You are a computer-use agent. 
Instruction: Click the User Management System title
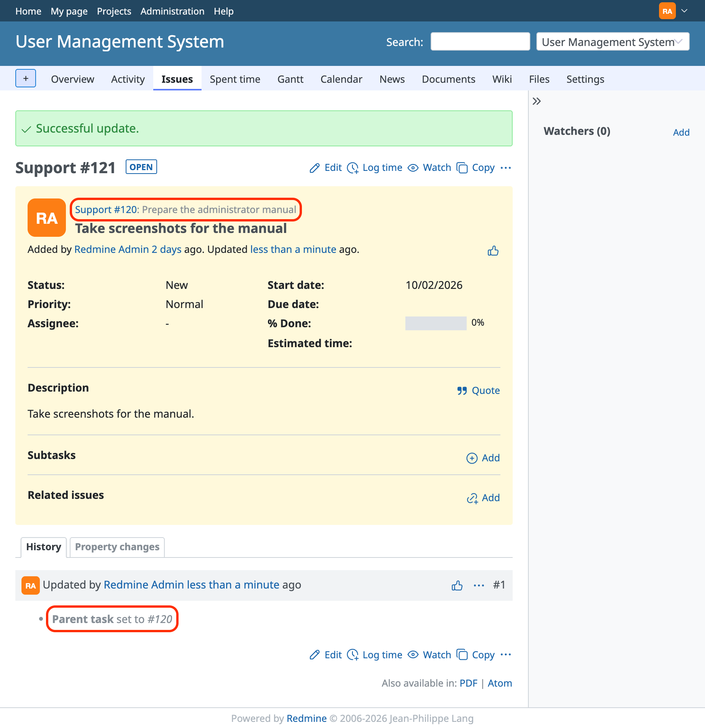120,41
